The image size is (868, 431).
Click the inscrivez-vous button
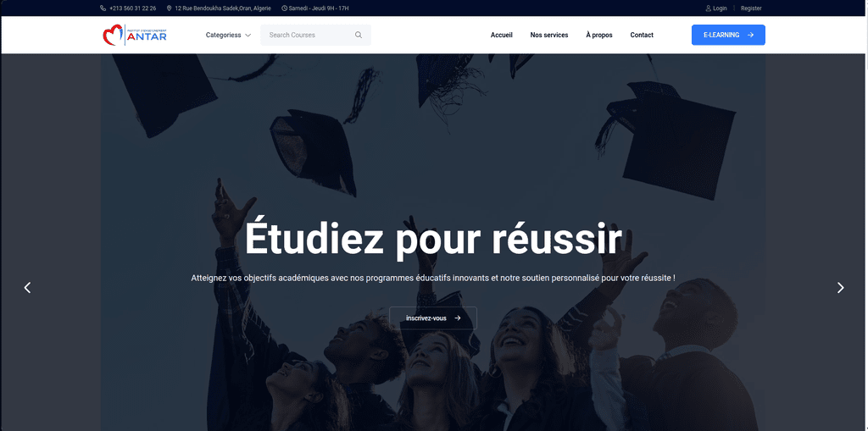point(433,318)
